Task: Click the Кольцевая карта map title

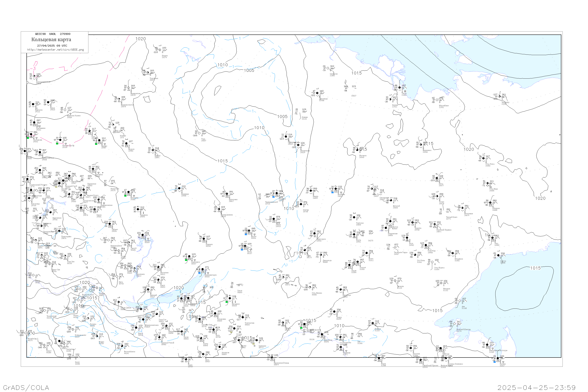Action: 51,40
